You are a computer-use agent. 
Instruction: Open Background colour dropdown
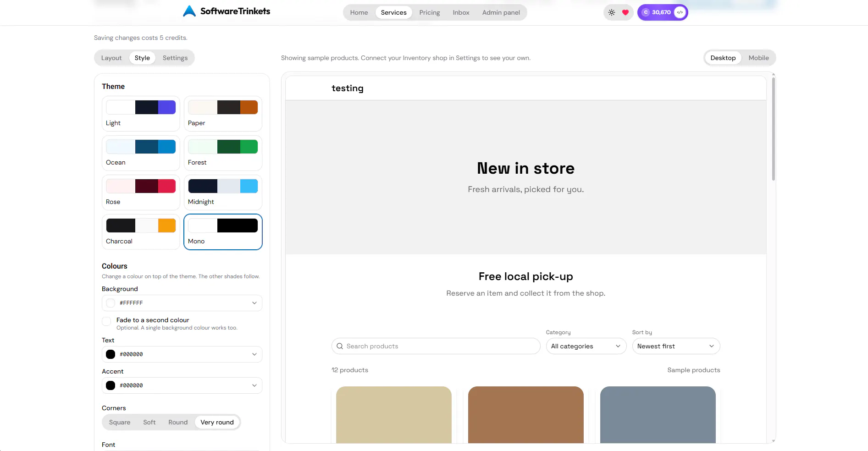pos(182,303)
